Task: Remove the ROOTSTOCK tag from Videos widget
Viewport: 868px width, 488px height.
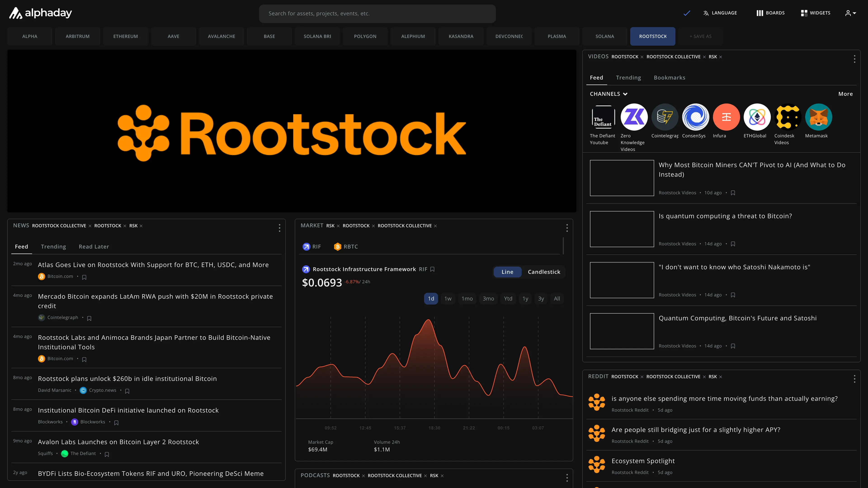Action: [x=642, y=57]
